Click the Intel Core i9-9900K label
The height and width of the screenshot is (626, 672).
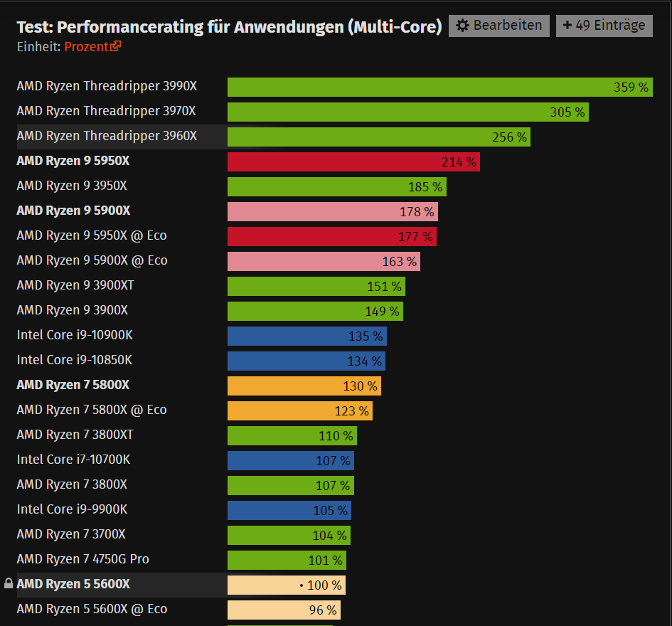72,509
